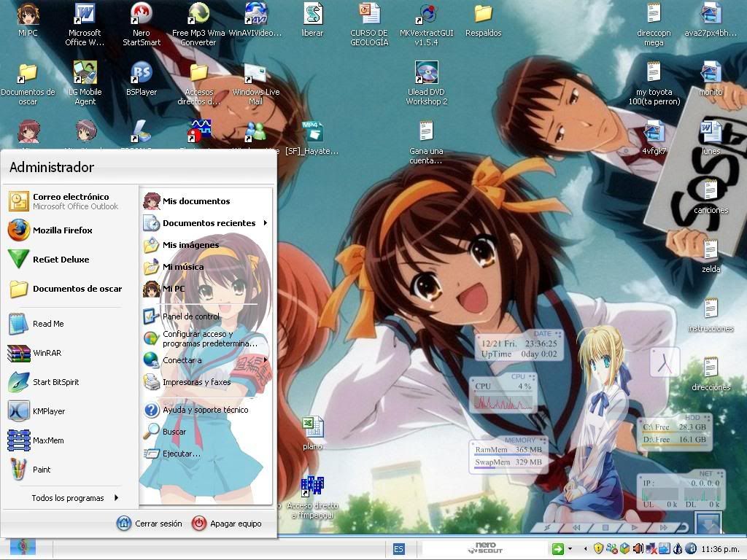This screenshot has width=747, height=560.
Task: Open Mozilla Firefox from the Start menu
Action: click(63, 230)
